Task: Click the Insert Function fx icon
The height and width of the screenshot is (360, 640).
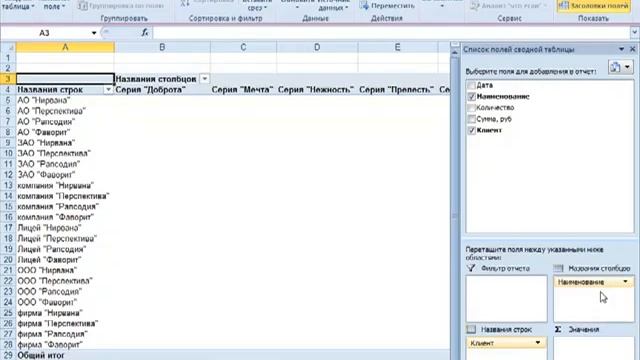Action: click(x=144, y=33)
